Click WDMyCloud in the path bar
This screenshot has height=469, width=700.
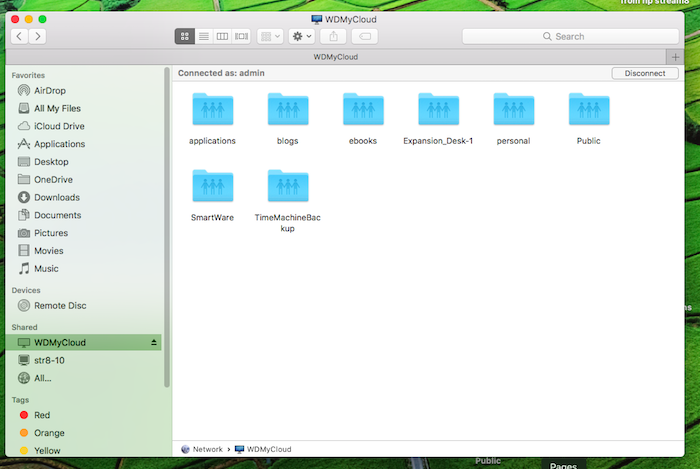(263, 449)
